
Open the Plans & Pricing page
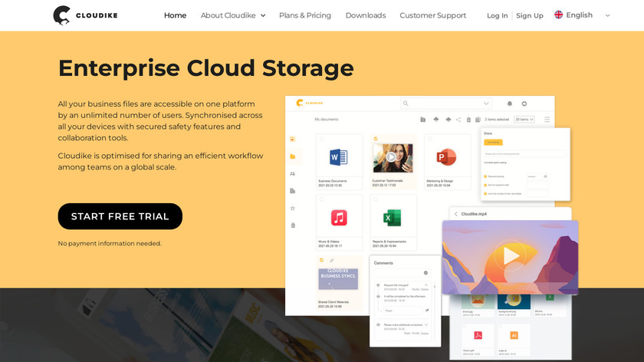click(305, 15)
